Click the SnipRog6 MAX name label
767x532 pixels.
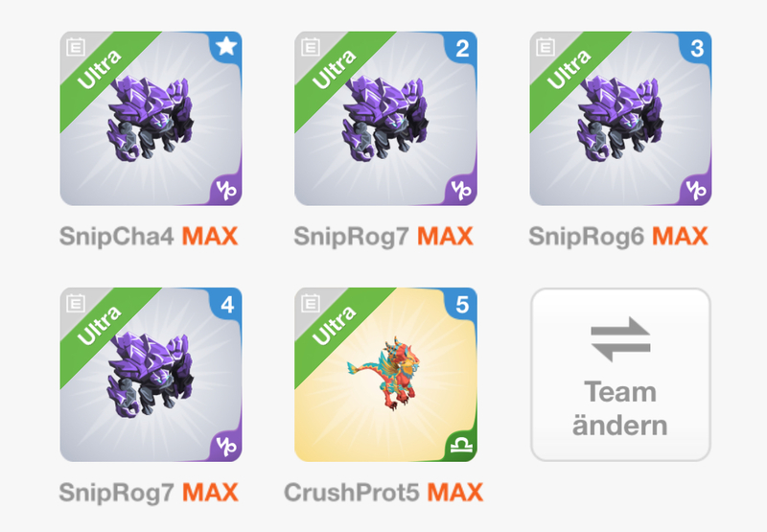tap(618, 236)
